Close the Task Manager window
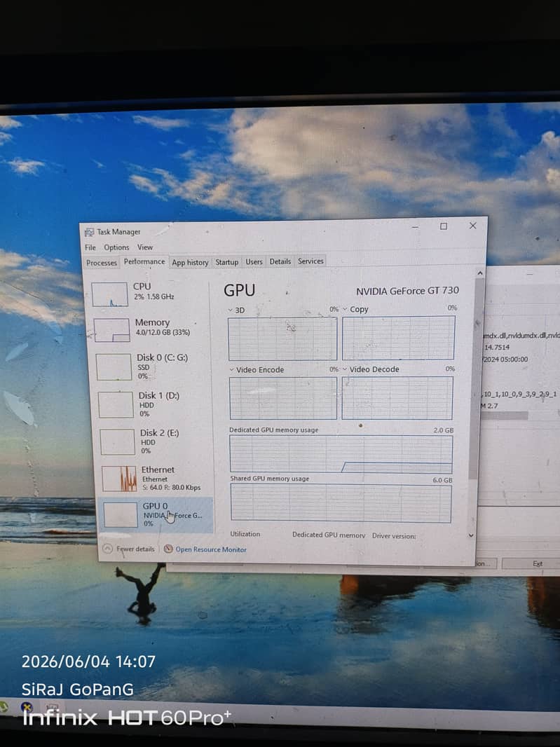Image resolution: width=560 pixels, height=747 pixels. pos(473,226)
